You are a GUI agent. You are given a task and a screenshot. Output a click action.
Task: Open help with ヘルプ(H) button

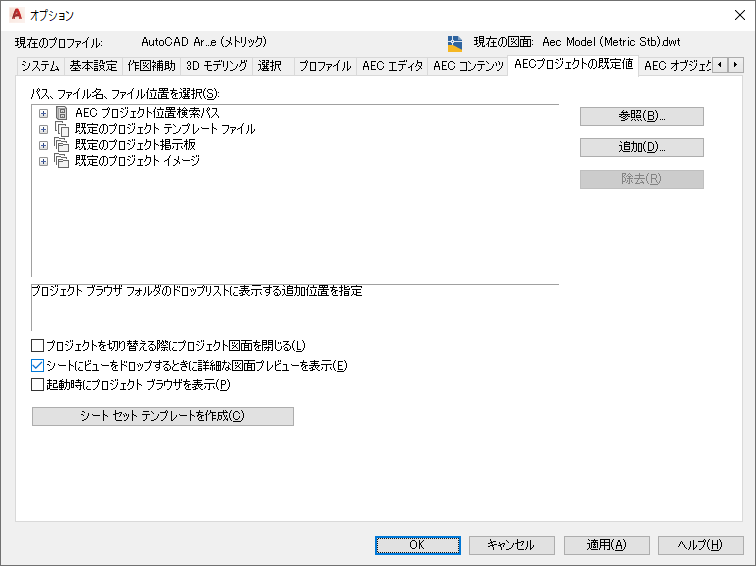701,545
